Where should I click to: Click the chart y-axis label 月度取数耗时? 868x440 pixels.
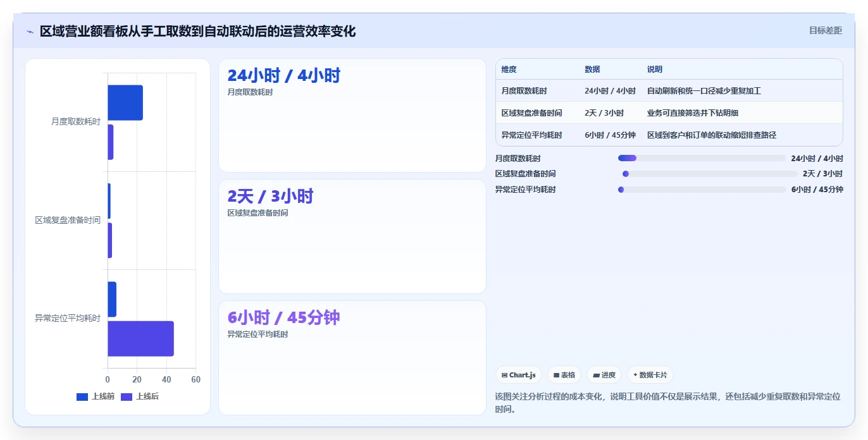75,122
